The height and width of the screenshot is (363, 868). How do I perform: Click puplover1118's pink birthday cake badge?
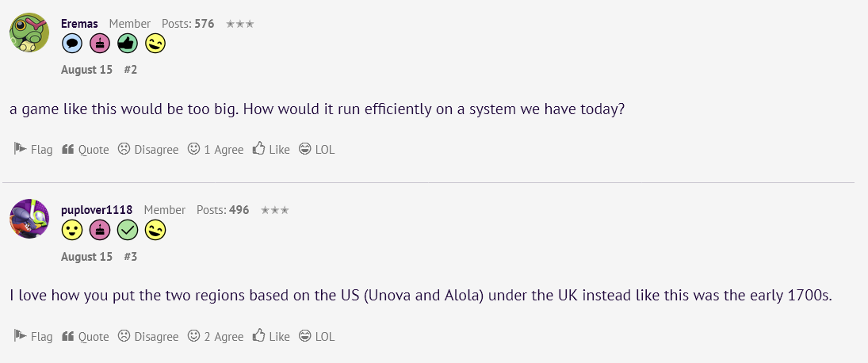(100, 230)
